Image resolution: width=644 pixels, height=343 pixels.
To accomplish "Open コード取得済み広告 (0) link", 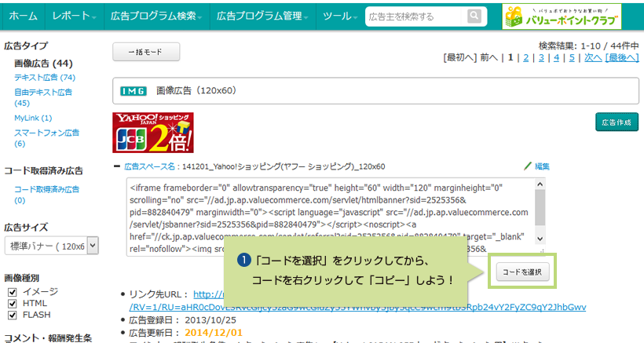I will [x=47, y=195].
